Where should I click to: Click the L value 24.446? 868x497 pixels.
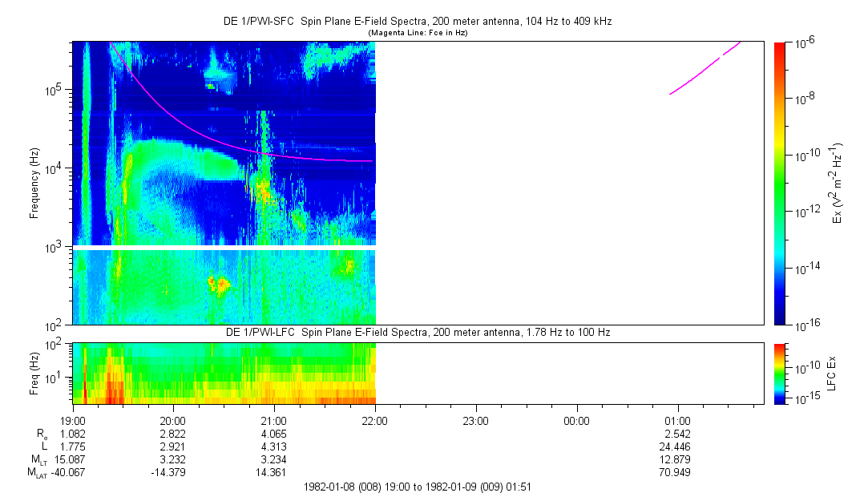tap(677, 446)
